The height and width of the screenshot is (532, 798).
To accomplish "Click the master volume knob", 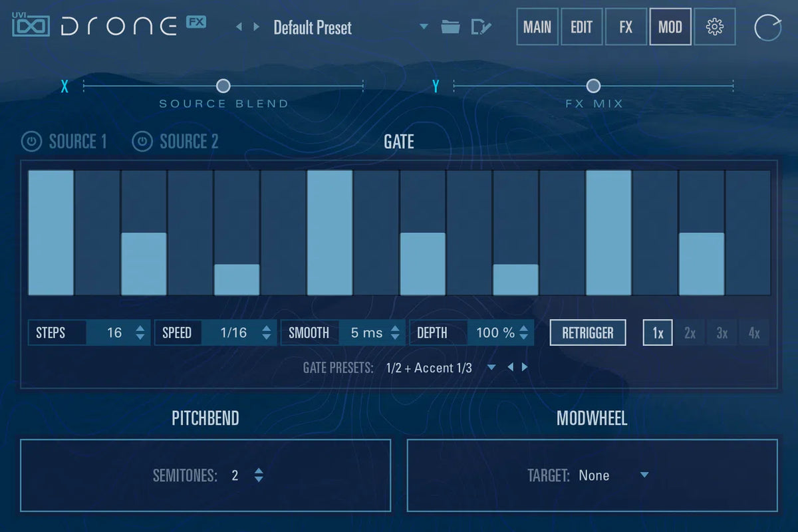I will coord(768,27).
